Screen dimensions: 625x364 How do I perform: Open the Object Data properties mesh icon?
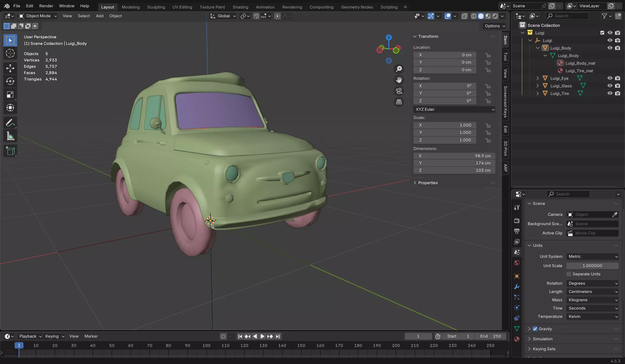[x=517, y=329]
